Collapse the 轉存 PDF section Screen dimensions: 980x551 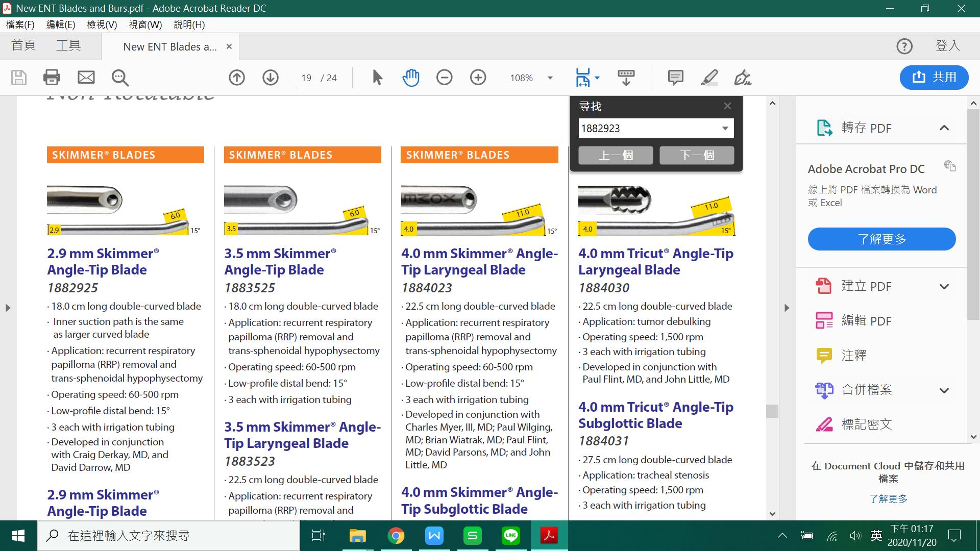tap(944, 128)
